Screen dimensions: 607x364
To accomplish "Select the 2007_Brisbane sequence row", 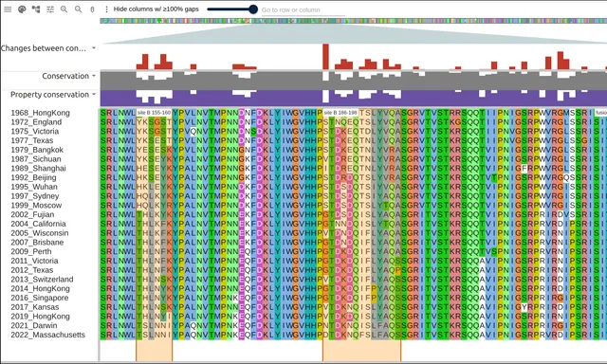I will [37, 242].
